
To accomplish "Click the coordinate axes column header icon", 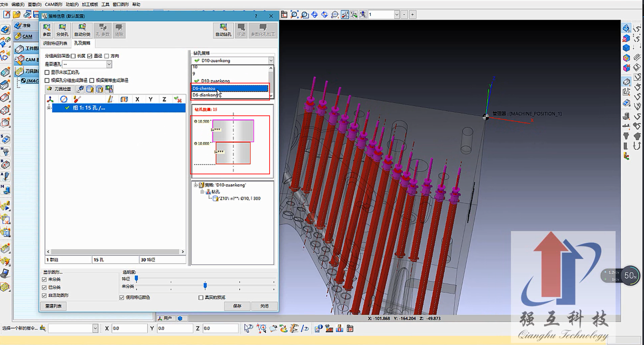I will (x=50, y=99).
